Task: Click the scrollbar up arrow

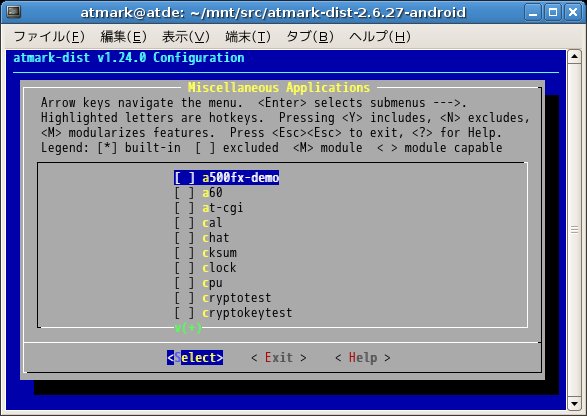Action: click(x=574, y=57)
